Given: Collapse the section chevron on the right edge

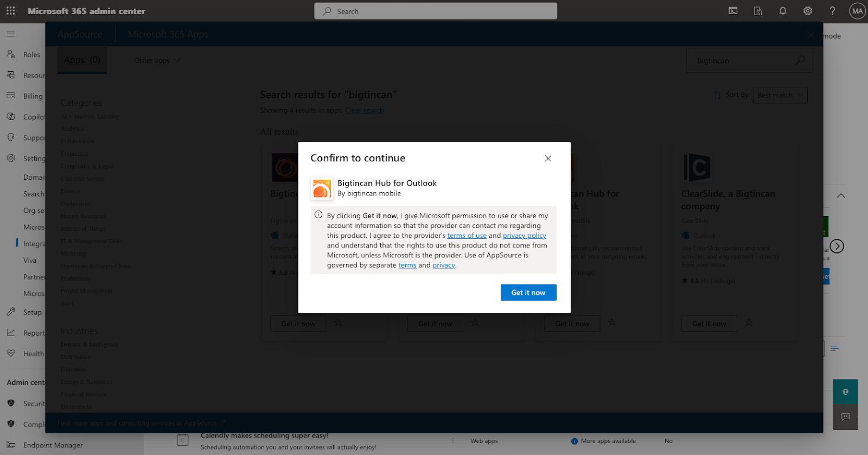Looking at the screenshot, I should click(841, 195).
